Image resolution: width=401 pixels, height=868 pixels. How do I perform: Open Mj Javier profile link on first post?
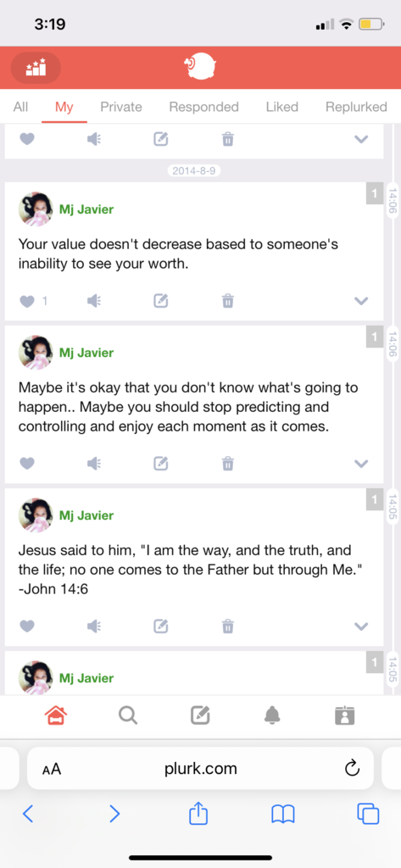86,210
